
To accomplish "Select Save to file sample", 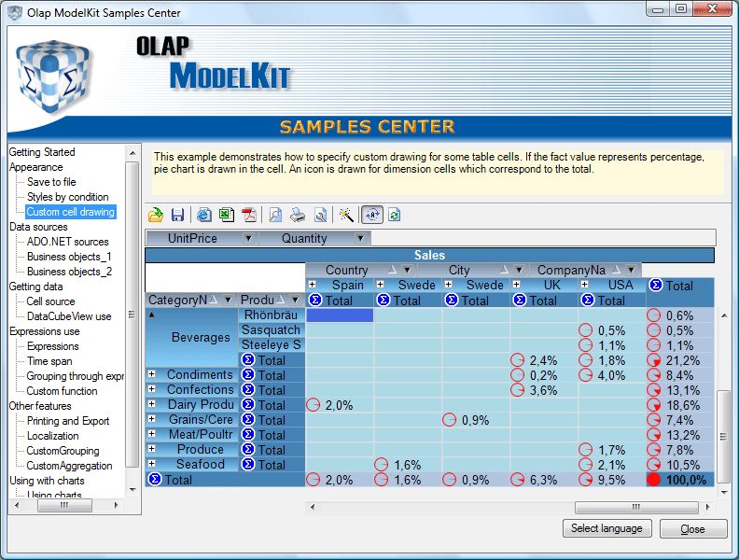I will pos(51,182).
